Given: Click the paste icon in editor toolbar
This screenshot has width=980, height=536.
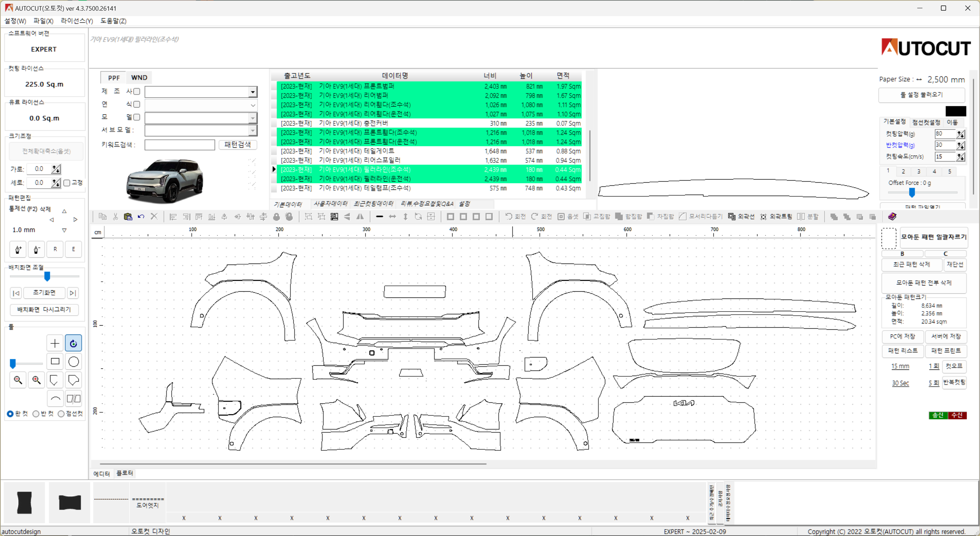Looking at the screenshot, I should (128, 217).
